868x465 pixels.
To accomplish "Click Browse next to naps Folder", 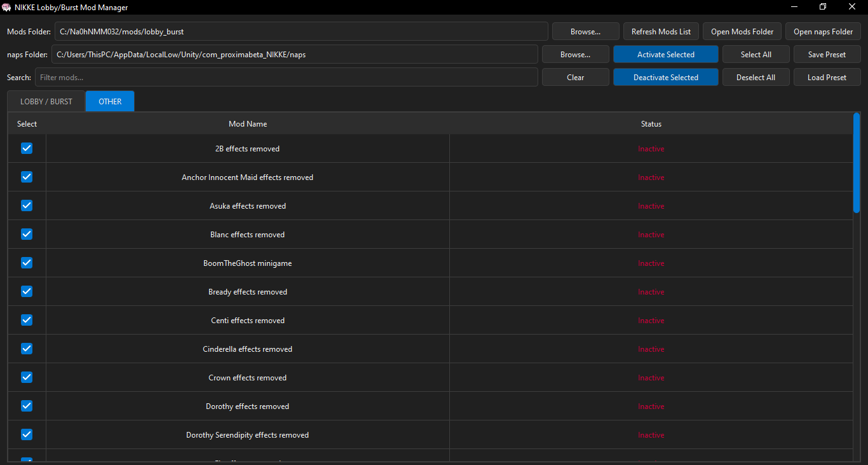I will [x=575, y=54].
